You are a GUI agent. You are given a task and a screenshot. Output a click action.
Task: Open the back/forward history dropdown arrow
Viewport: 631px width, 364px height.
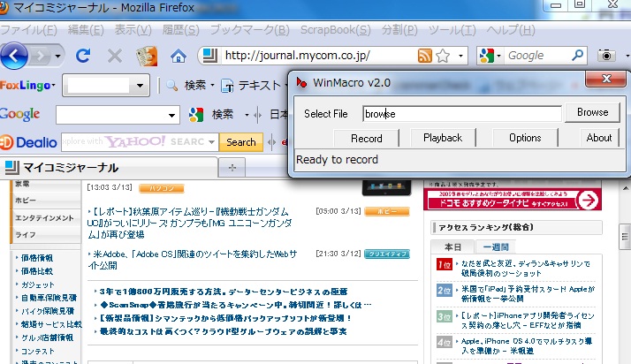[58, 56]
